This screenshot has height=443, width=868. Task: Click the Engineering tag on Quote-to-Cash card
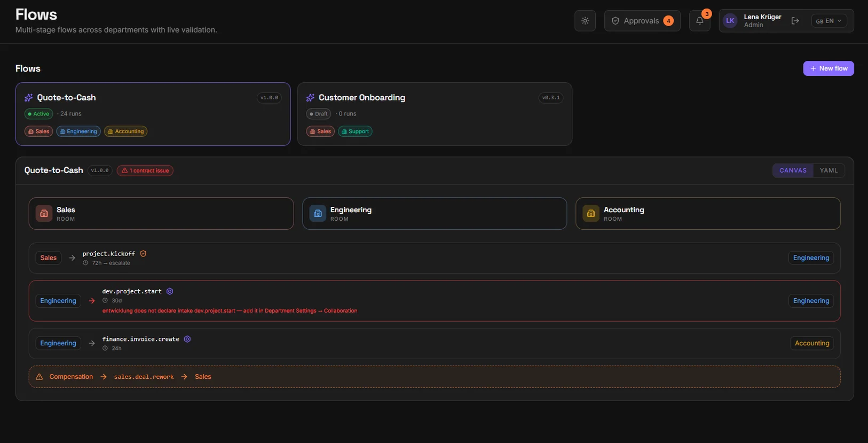pos(78,131)
